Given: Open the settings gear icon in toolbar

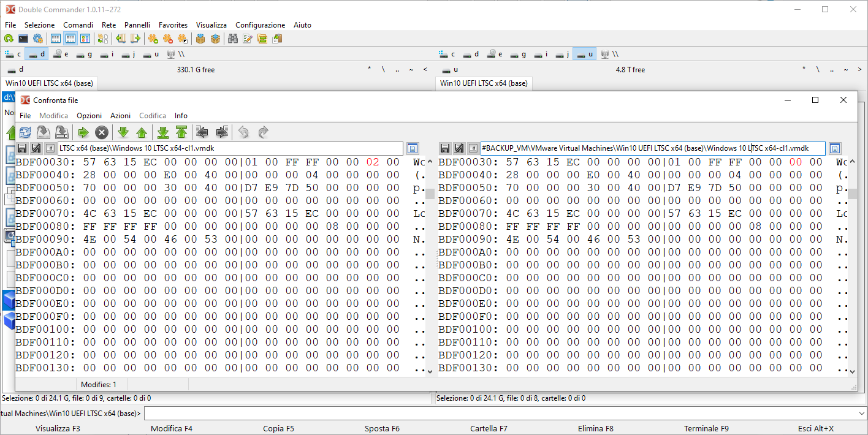Looking at the screenshot, I should [38, 39].
